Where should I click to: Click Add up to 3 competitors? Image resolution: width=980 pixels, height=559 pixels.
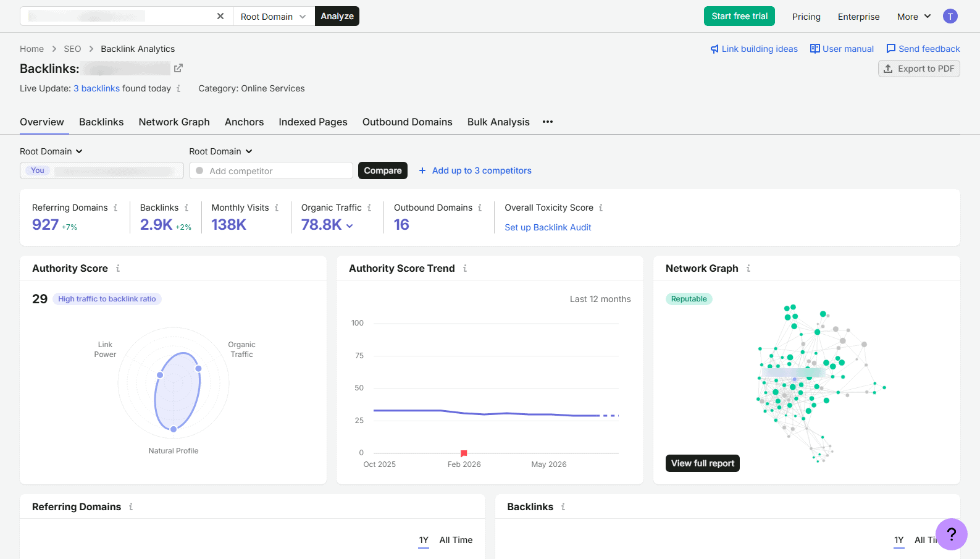pos(475,170)
